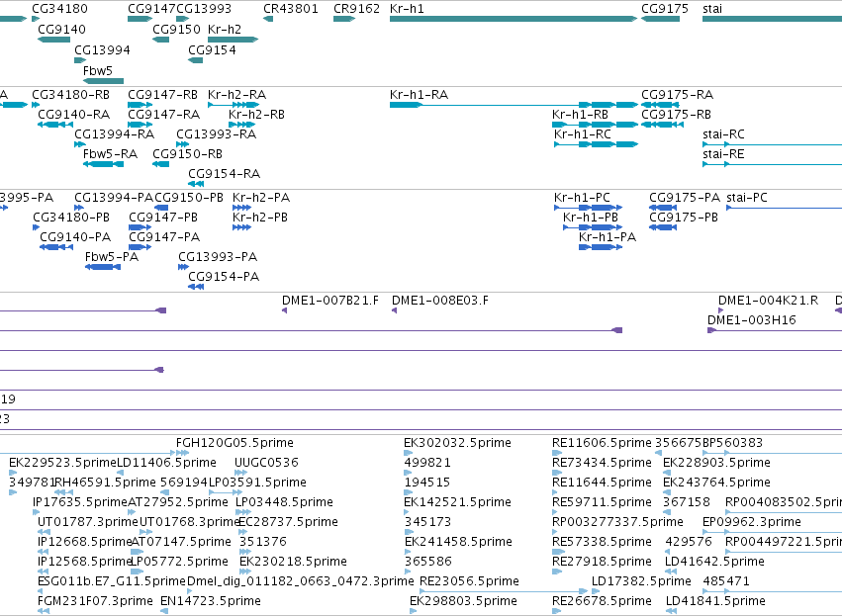Open the FGM231F07.3prime EST label
842x616 pixels.
95,600
